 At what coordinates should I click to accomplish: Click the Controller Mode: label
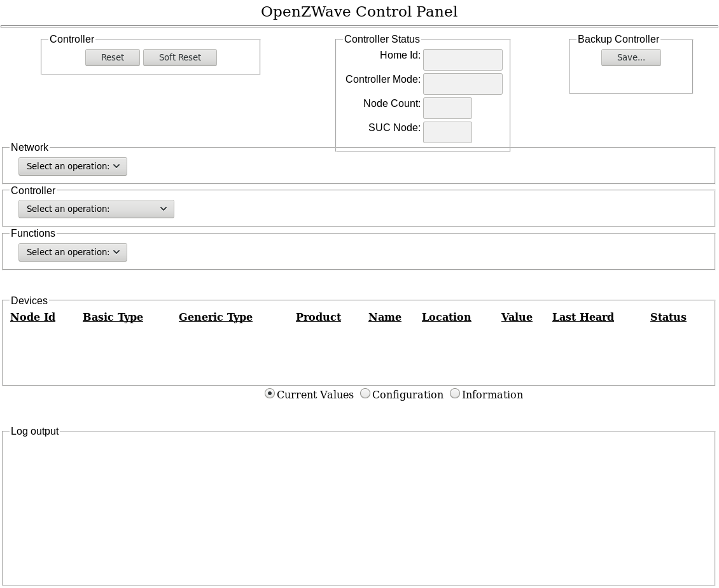pyautogui.click(x=383, y=80)
